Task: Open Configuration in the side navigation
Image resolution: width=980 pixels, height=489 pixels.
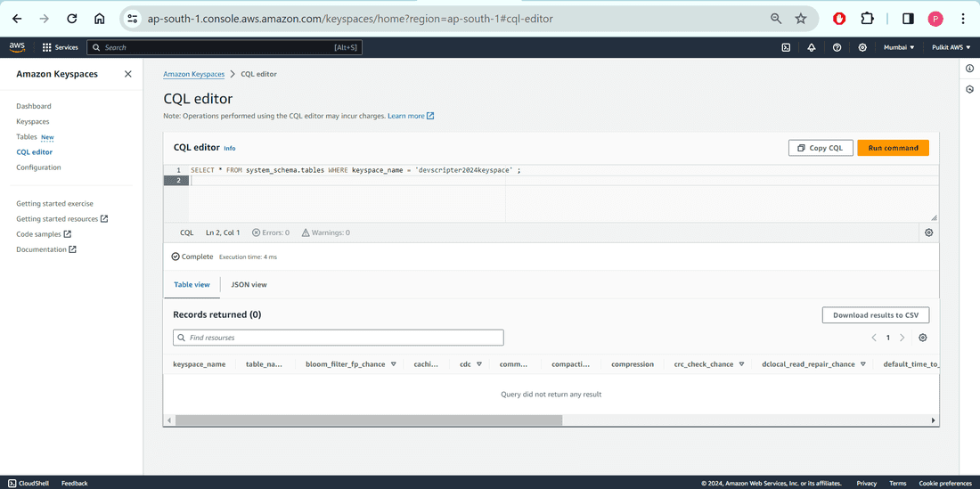Action: (38, 167)
